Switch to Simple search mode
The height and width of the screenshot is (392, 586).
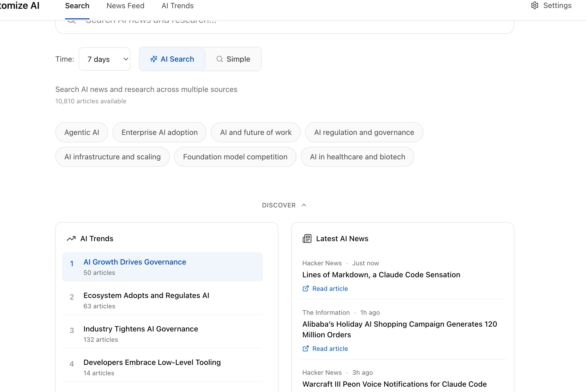pyautogui.click(x=233, y=59)
